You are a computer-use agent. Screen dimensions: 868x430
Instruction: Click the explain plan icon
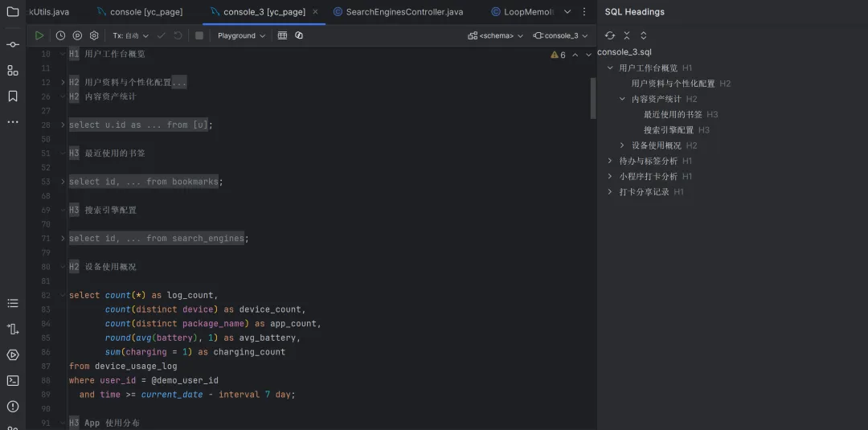[x=77, y=35]
